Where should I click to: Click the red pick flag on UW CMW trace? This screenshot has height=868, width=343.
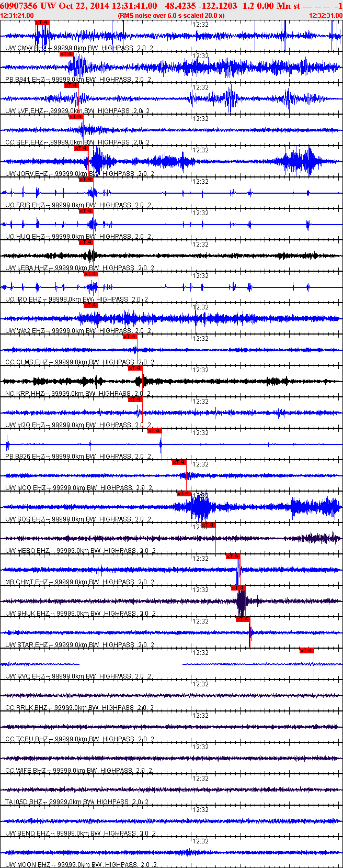click(42, 23)
